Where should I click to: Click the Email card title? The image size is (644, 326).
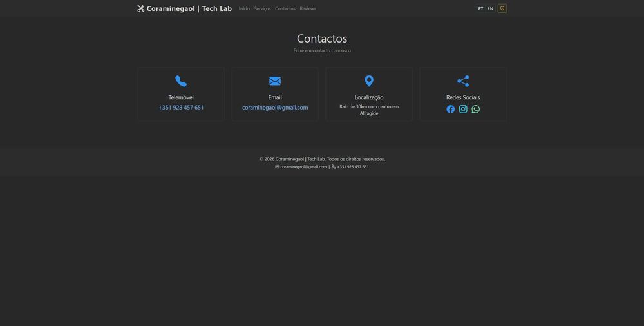click(x=275, y=97)
